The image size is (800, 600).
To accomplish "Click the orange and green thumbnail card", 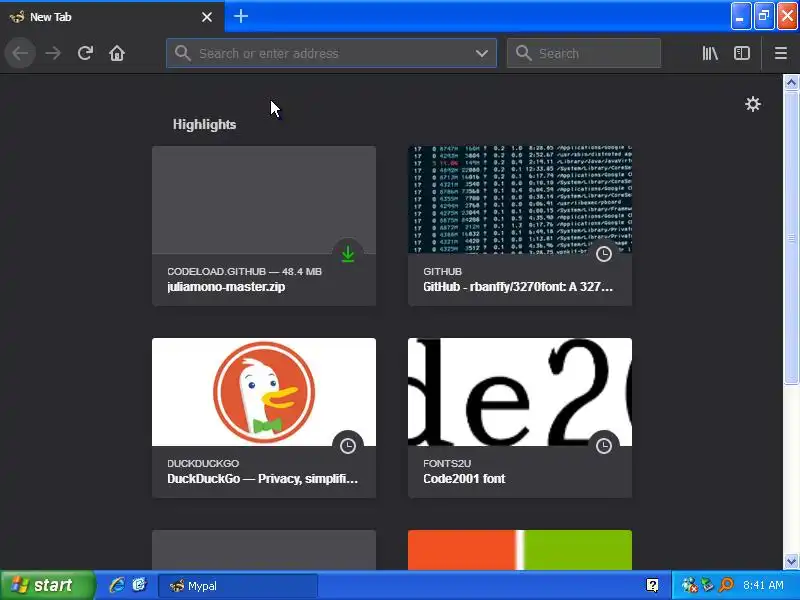I will pyautogui.click(x=520, y=549).
